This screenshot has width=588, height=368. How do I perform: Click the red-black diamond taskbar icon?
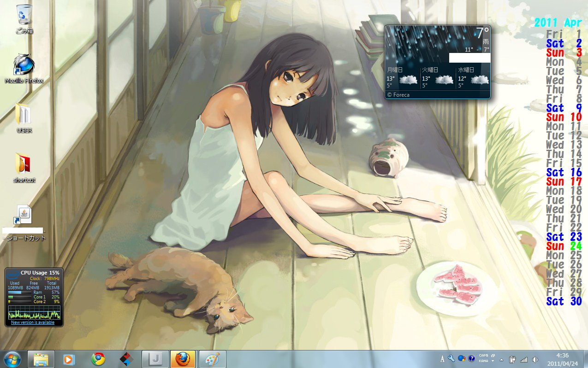[126, 359]
